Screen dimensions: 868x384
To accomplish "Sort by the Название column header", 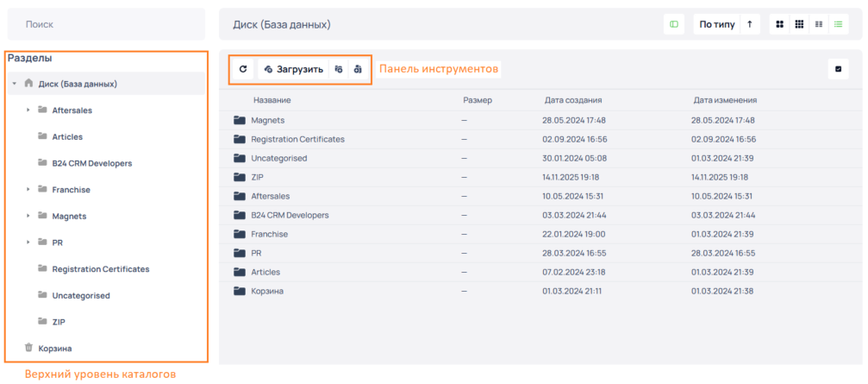I will coord(272,100).
